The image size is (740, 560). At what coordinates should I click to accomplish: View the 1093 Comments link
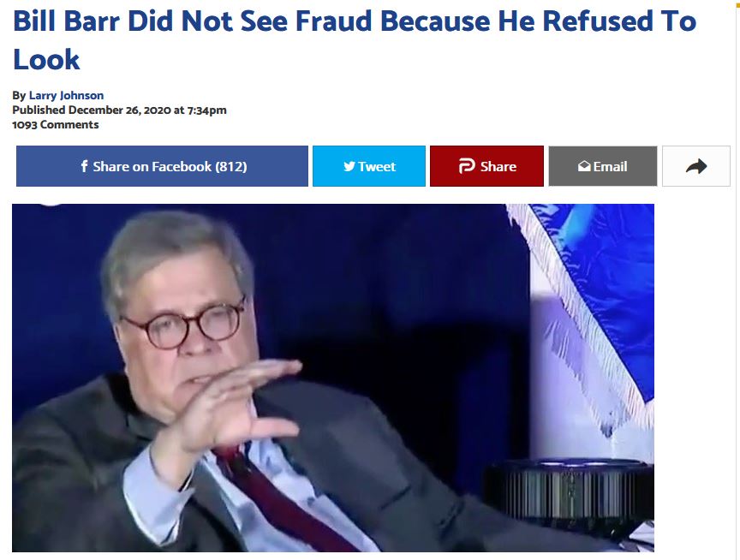55,124
